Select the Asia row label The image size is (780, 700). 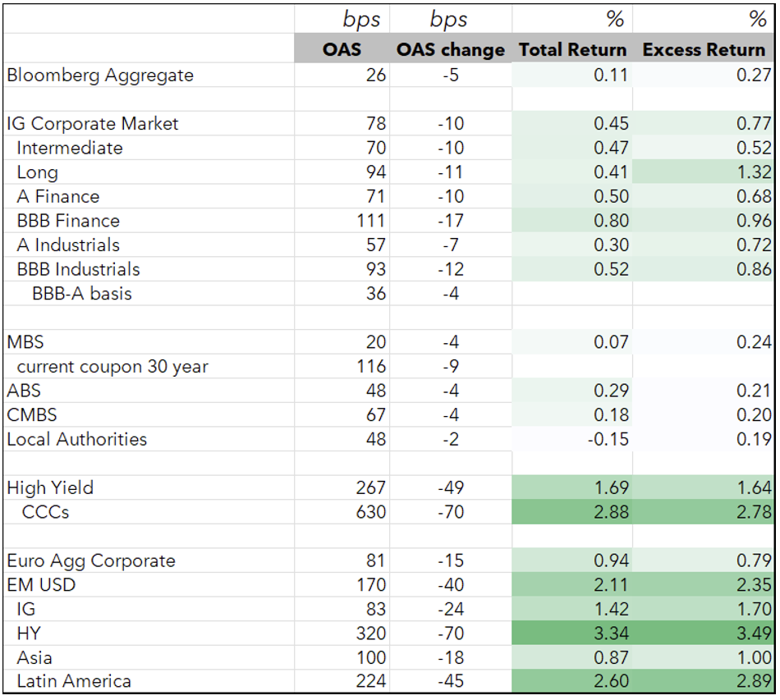coord(34,658)
